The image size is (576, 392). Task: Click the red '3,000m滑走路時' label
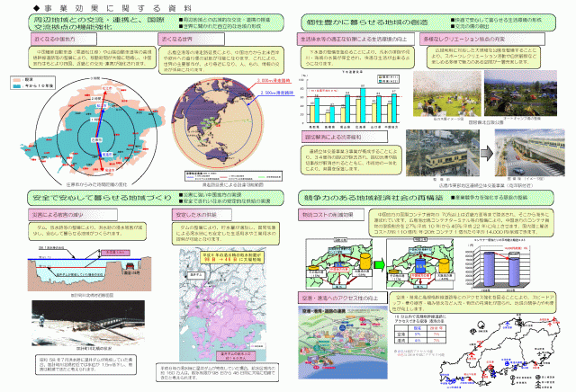coord(274,80)
